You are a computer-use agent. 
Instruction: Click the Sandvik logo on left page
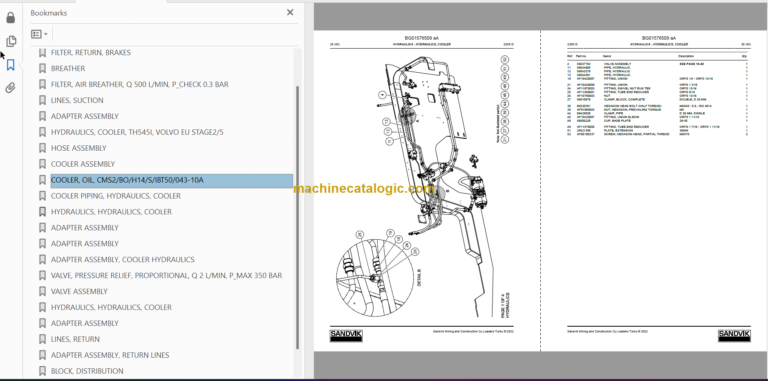(x=346, y=335)
